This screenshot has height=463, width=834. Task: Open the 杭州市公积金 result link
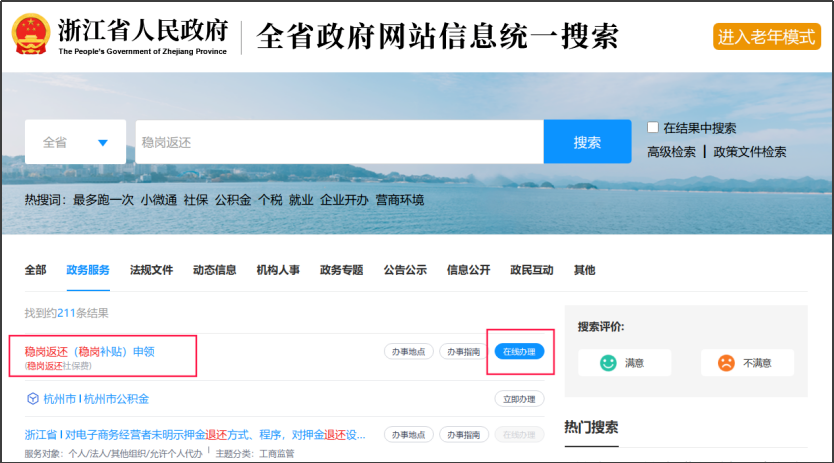pyautogui.click(x=96, y=399)
